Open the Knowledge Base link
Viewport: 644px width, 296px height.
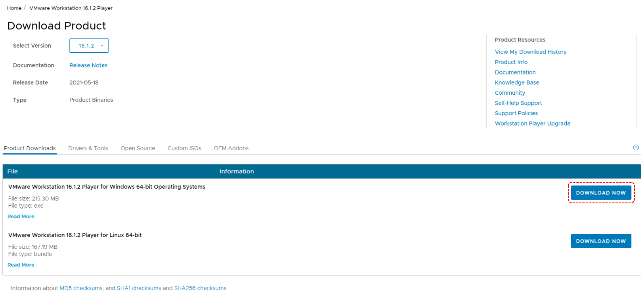point(517,82)
